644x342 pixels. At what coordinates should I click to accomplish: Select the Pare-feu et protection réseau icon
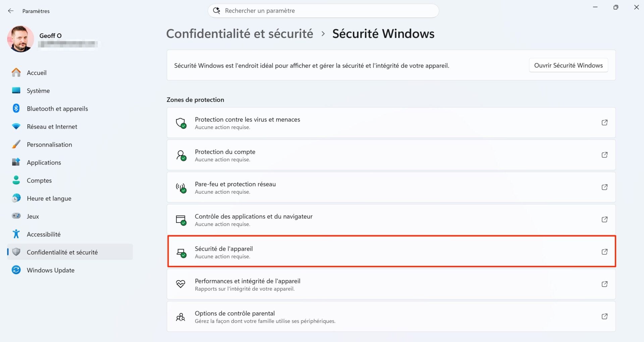coord(181,187)
